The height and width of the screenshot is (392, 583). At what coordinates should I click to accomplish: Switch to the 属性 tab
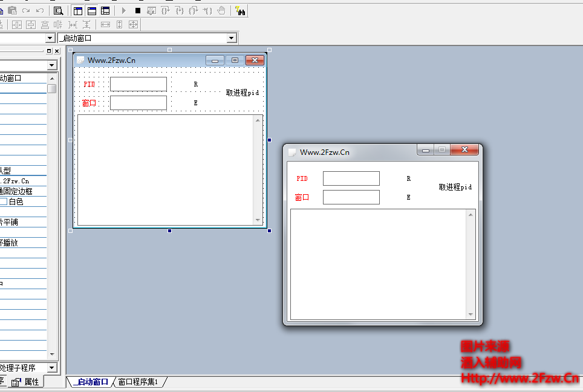click(26, 382)
